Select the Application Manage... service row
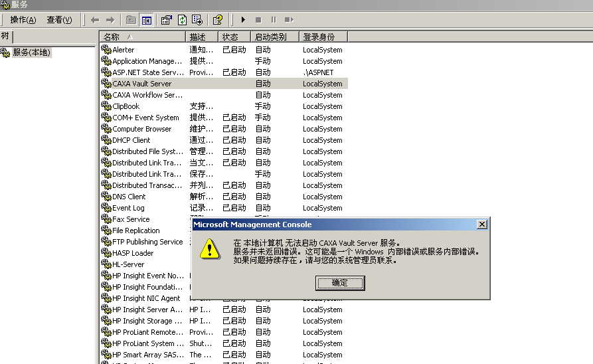Viewport: 593px width, 364px height. coord(224,61)
